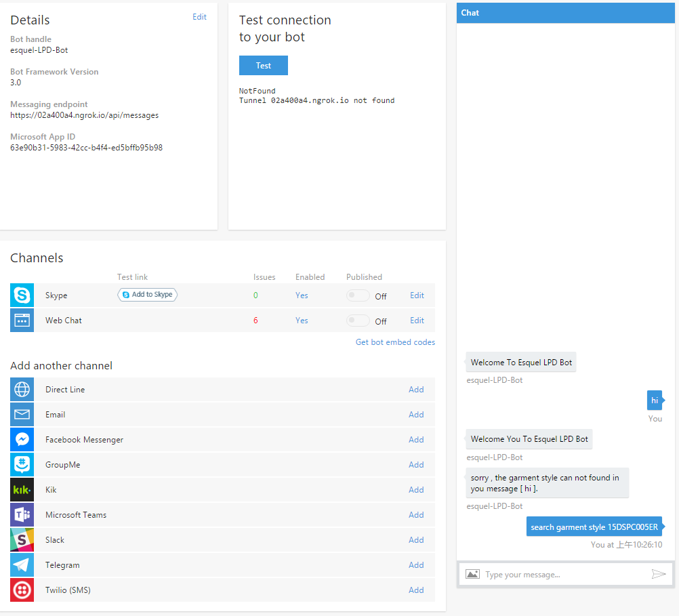Click the 'Welcome To Esquel LPD Bot' message
Image resolution: width=679 pixels, height=616 pixels.
[x=521, y=362]
